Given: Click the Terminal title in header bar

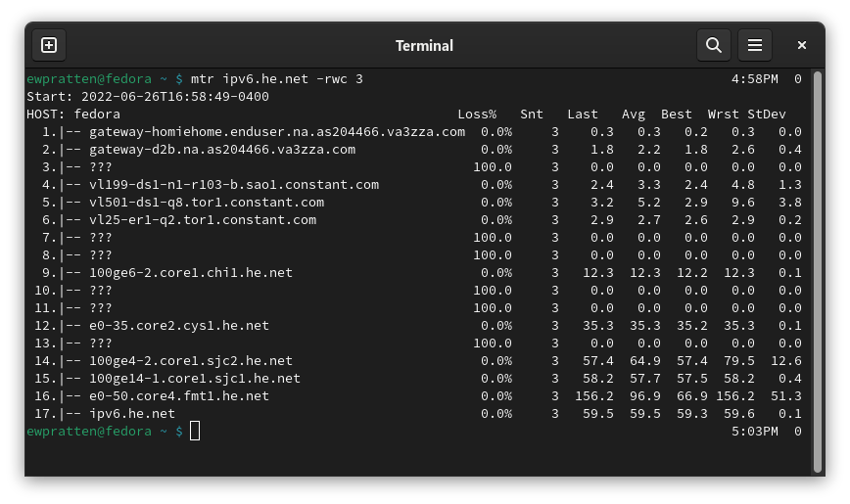Looking at the screenshot, I should 424,46.
